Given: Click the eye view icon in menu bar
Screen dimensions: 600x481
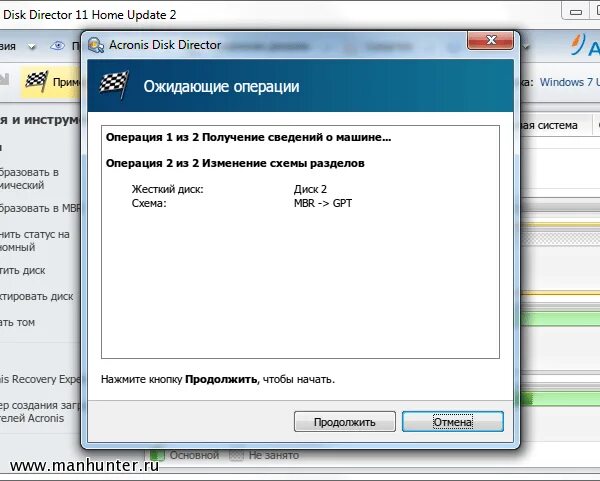Looking at the screenshot, I should tap(57, 46).
